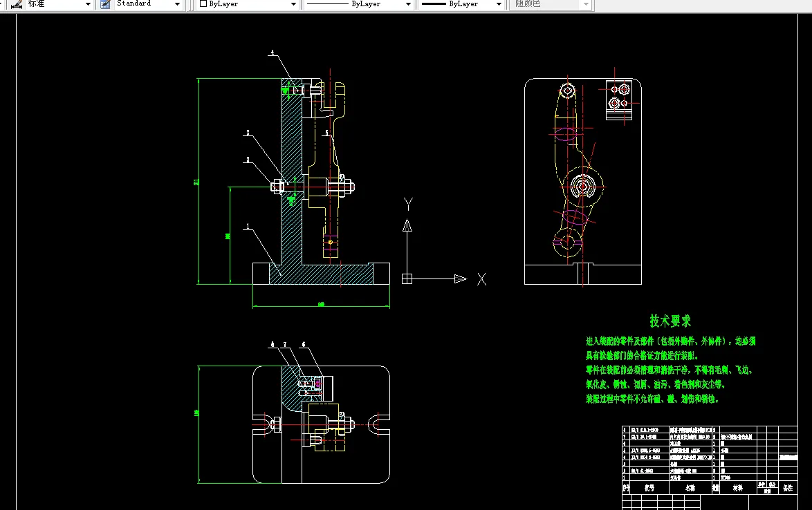
Task: Click the dimension style icon beside 标准
Action: coord(17,4)
